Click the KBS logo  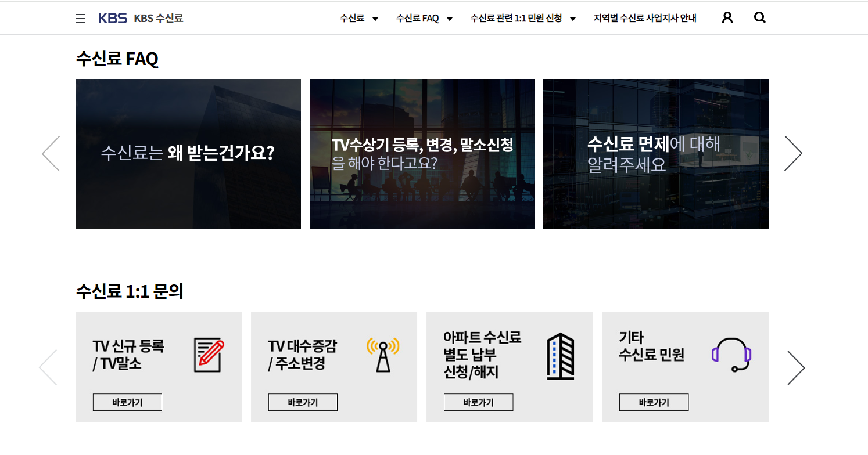point(113,18)
